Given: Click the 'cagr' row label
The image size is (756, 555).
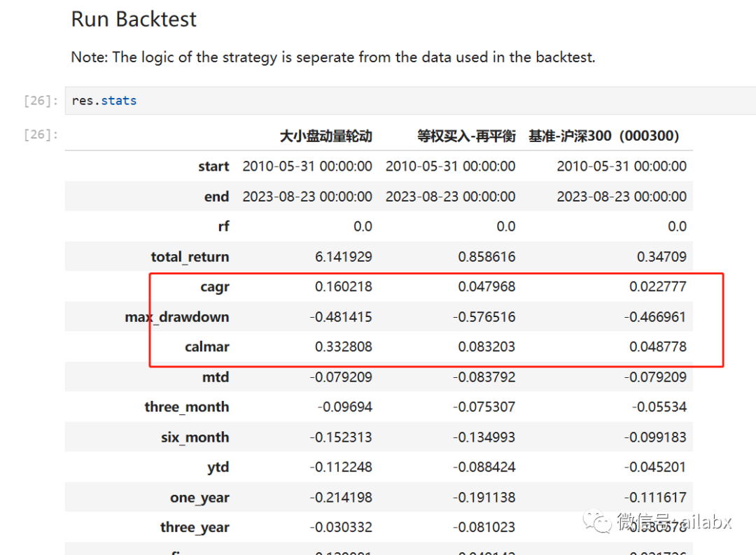Looking at the screenshot, I should [x=215, y=287].
